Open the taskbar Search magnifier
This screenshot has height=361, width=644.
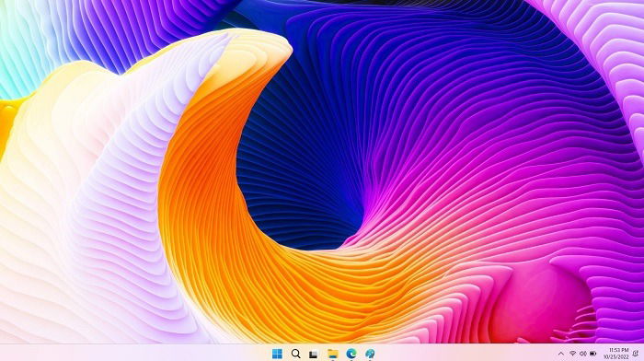pyautogui.click(x=295, y=354)
